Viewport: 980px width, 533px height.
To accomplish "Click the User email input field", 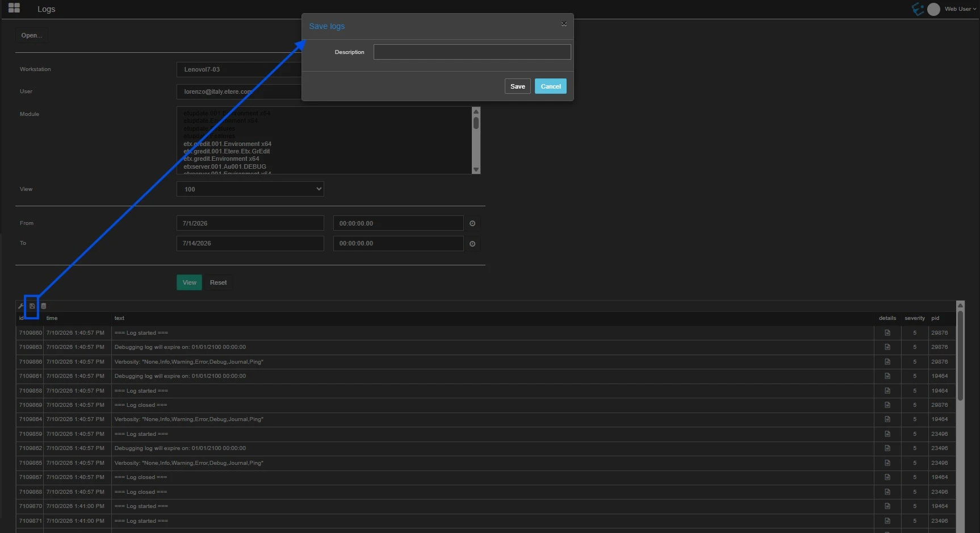I will pos(239,91).
